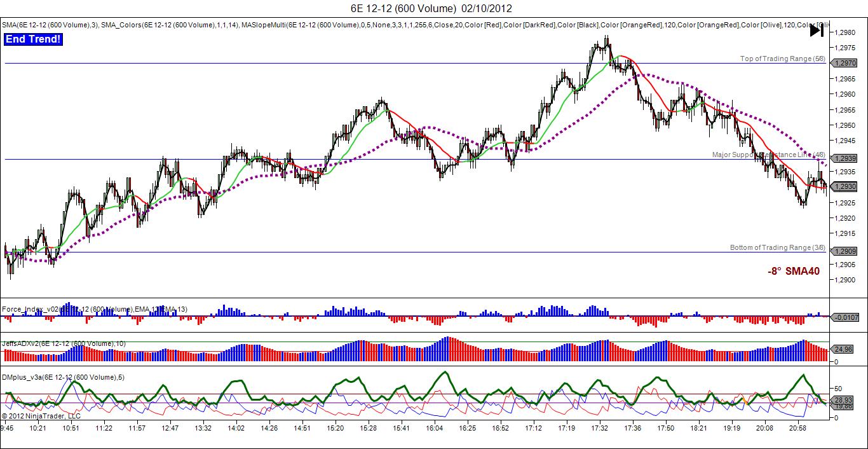
Task: Select the 1,2970 price marker tag
Action: [844, 63]
